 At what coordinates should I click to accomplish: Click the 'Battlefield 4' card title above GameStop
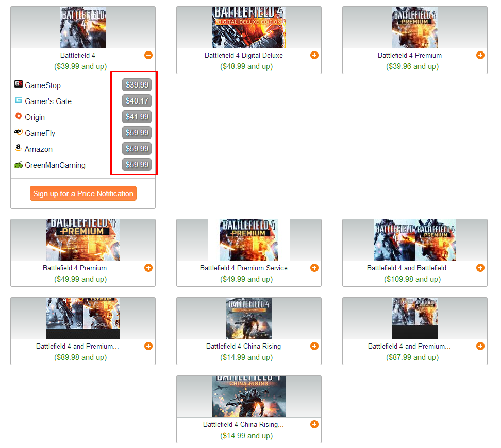(78, 55)
